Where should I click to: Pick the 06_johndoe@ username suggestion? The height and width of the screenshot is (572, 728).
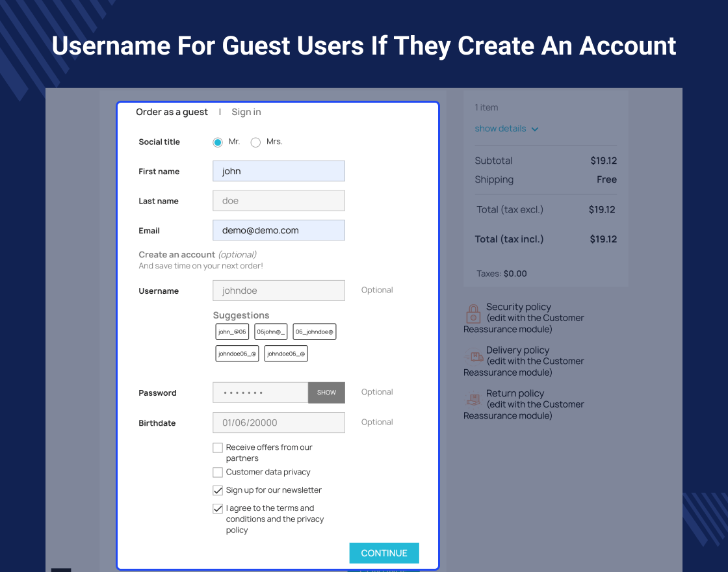coord(315,331)
